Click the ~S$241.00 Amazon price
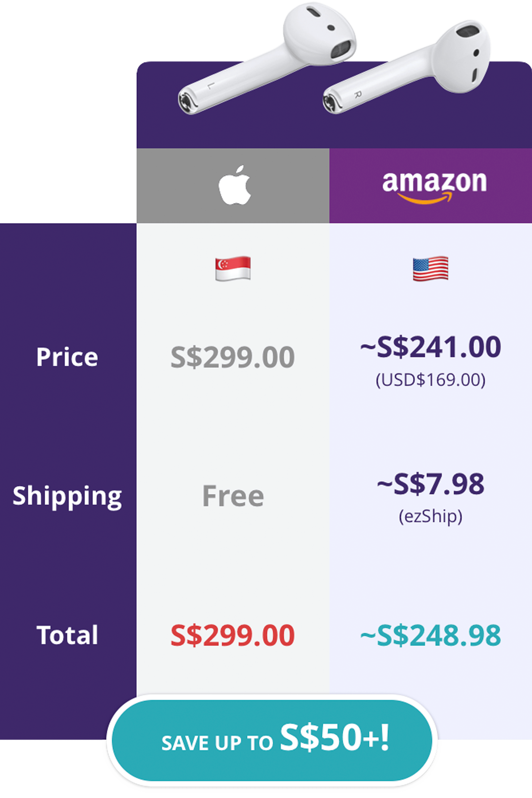Viewport: 532px width, 798px height. pyautogui.click(x=431, y=347)
